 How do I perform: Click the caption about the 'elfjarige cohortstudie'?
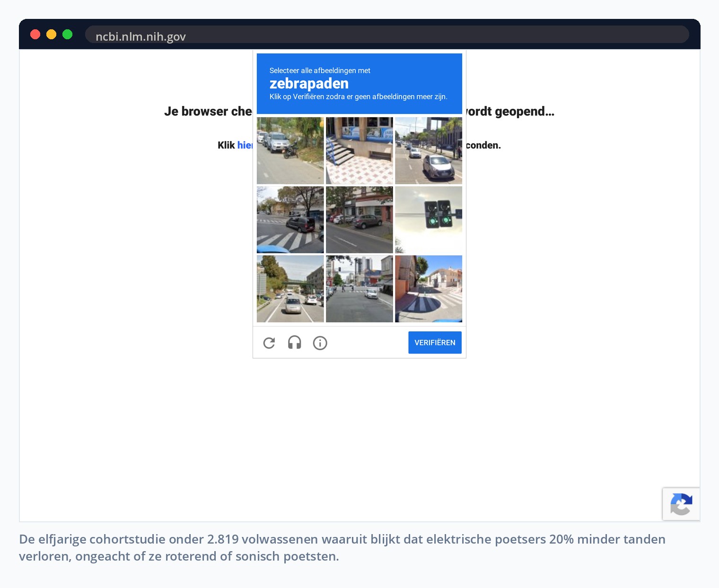(342, 547)
